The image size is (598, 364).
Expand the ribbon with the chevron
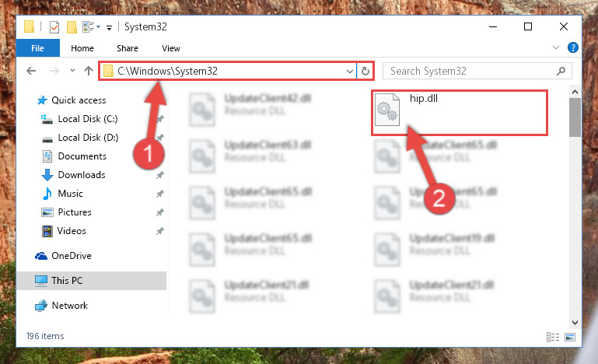(x=556, y=47)
